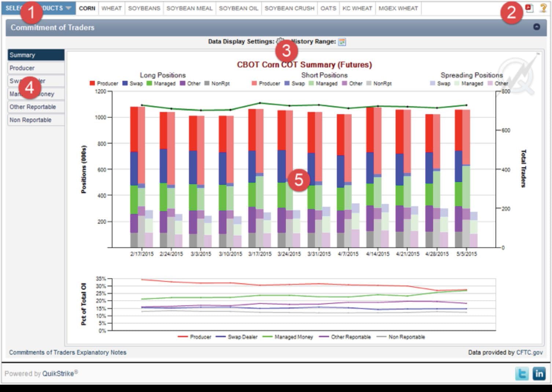This screenshot has width=552, height=392.
Task: Show the Other Reportable view
Action: point(36,107)
